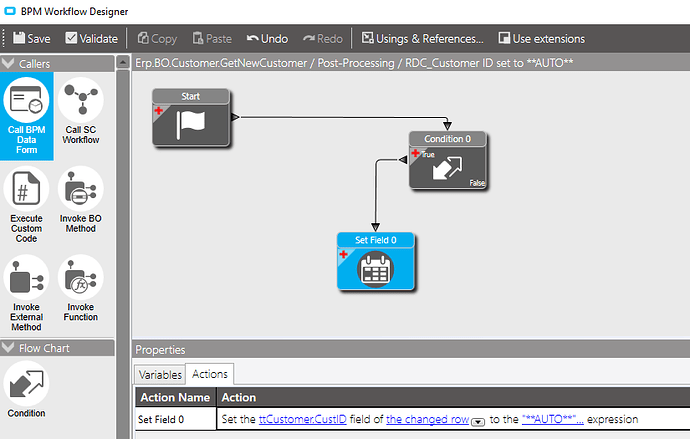This screenshot has width=690, height=439.
Task: Click red plus on Condition 0 node
Action: [415, 153]
